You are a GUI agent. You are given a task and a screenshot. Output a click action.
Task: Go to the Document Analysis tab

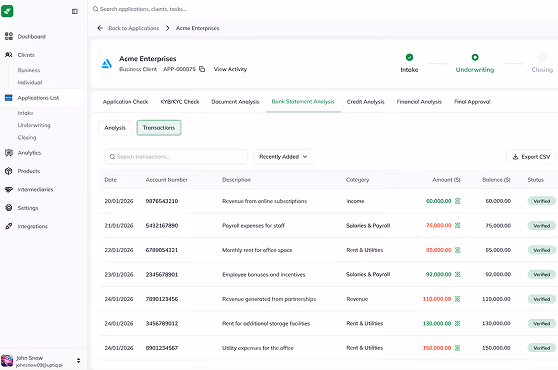(235, 102)
